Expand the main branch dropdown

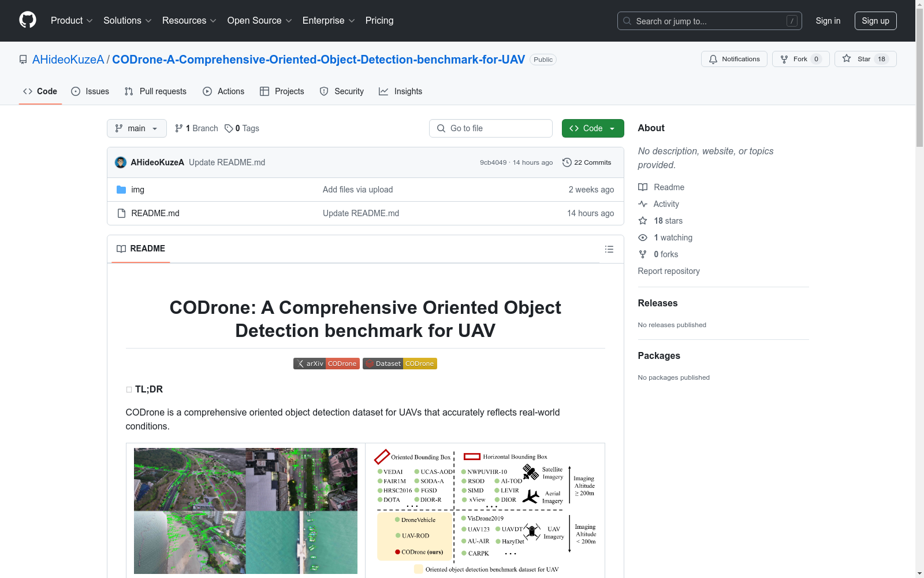pos(136,128)
